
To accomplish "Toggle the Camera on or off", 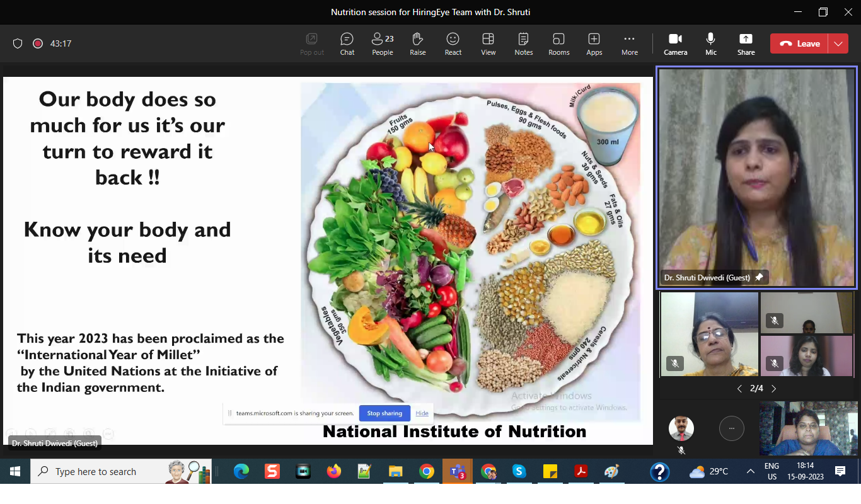I will tap(675, 44).
